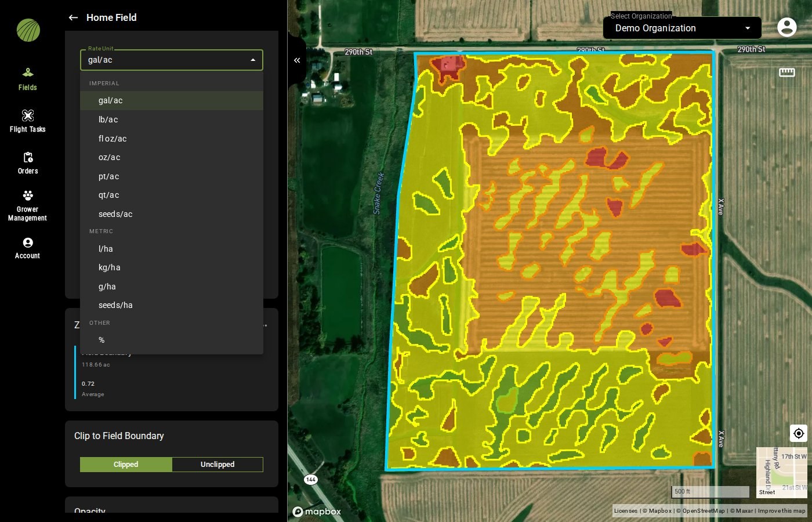Go back with the Home Field arrow
The width and height of the screenshot is (812, 522).
click(x=73, y=17)
